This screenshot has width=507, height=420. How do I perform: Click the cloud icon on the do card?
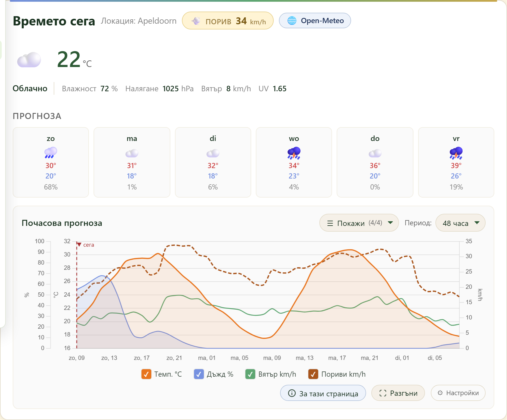click(x=375, y=153)
